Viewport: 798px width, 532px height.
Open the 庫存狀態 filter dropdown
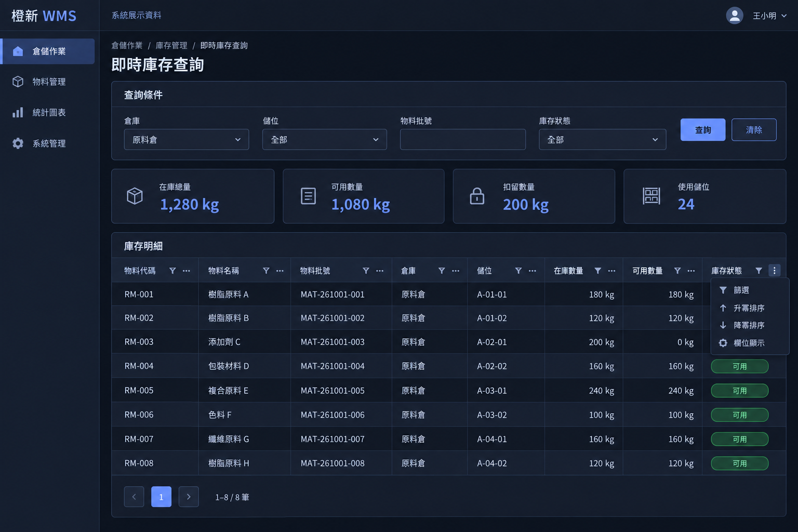(x=603, y=140)
